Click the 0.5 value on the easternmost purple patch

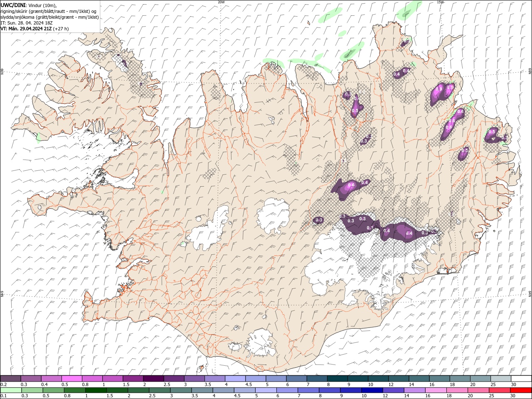point(492,132)
